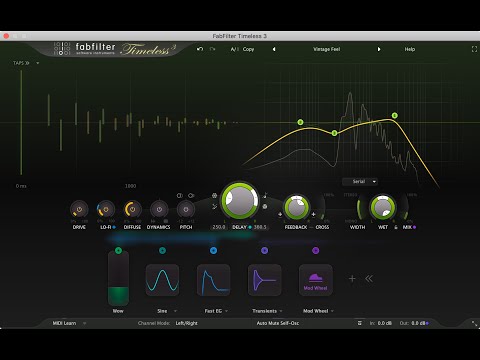Toggle the PITCH power button
The width and height of the screenshot is (480, 360).
coord(186,209)
